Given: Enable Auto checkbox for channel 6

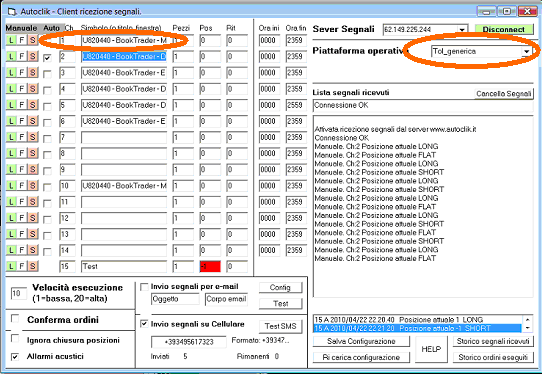Looking at the screenshot, I should pos(47,123).
